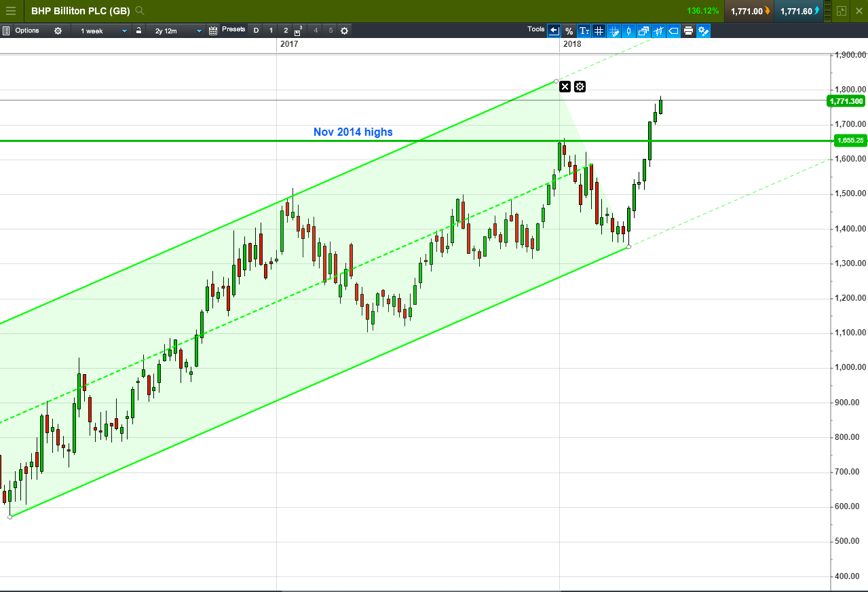Open drawing settings gear-pencil tool
Image resolution: width=868 pixels, height=592 pixels.
pyautogui.click(x=703, y=31)
